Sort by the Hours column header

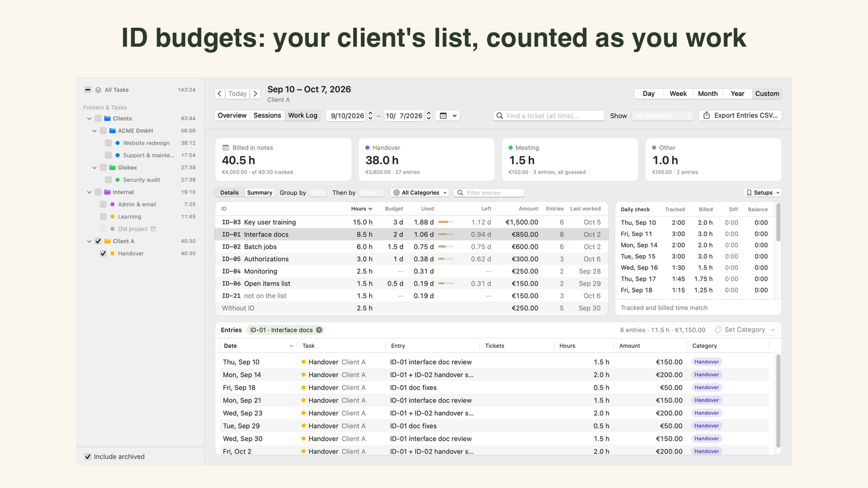click(x=361, y=209)
